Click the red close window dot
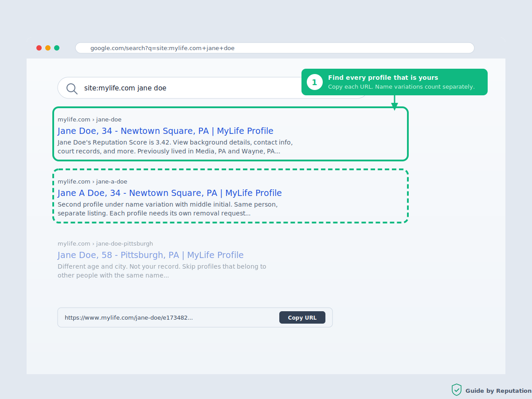 (39, 48)
